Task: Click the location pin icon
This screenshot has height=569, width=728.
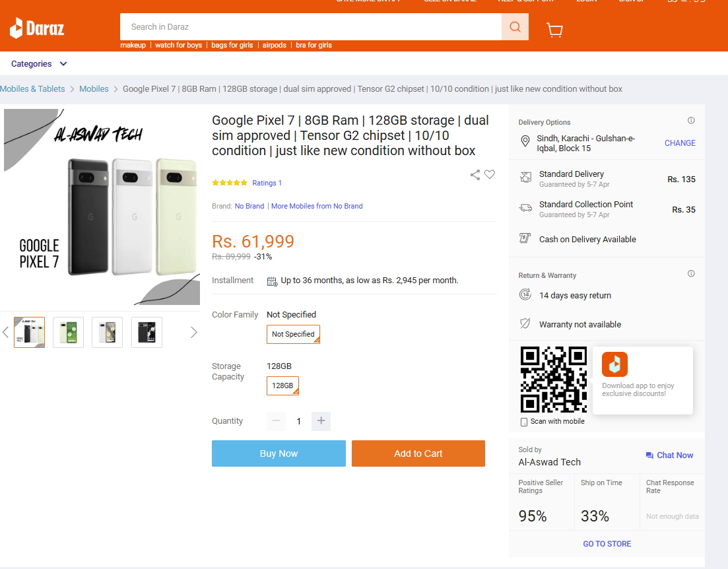Action: pos(525,141)
